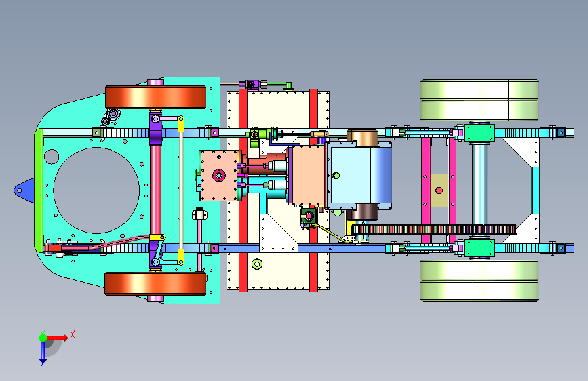Screen dimensions: 588x381
Task: Select the green front bumper bar
Action: coord(38,190)
